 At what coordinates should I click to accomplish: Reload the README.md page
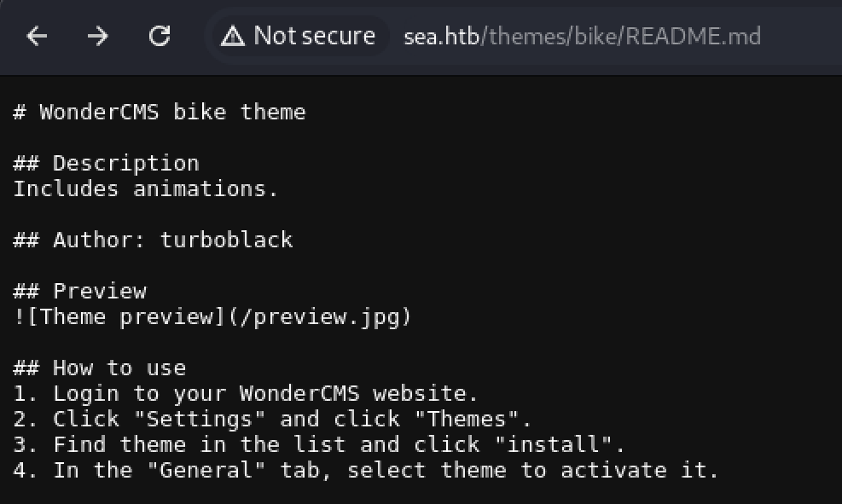(160, 36)
